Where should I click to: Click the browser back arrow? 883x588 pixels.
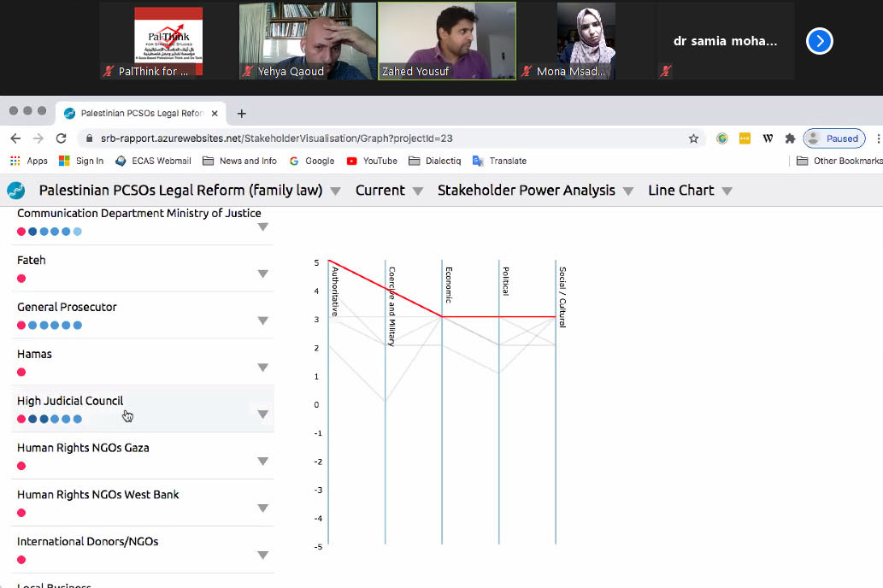[x=15, y=138]
